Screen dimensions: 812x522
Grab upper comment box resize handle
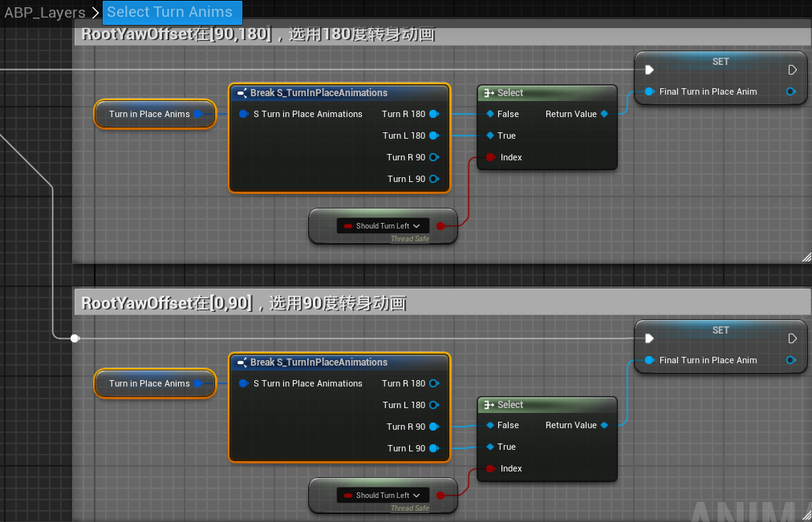[x=806, y=257]
